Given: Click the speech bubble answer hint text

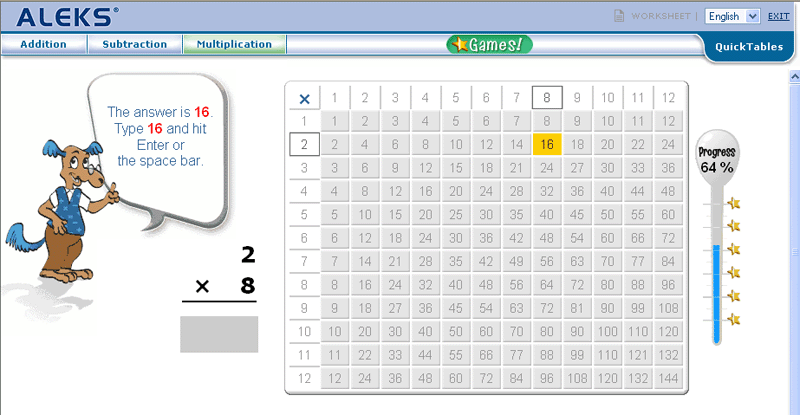Looking at the screenshot, I should coord(160,136).
